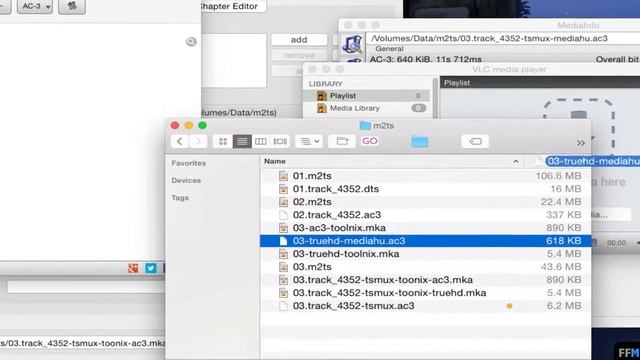The image size is (640, 360).
Task: Click the text field below share icons
Action: [x=86, y=287]
